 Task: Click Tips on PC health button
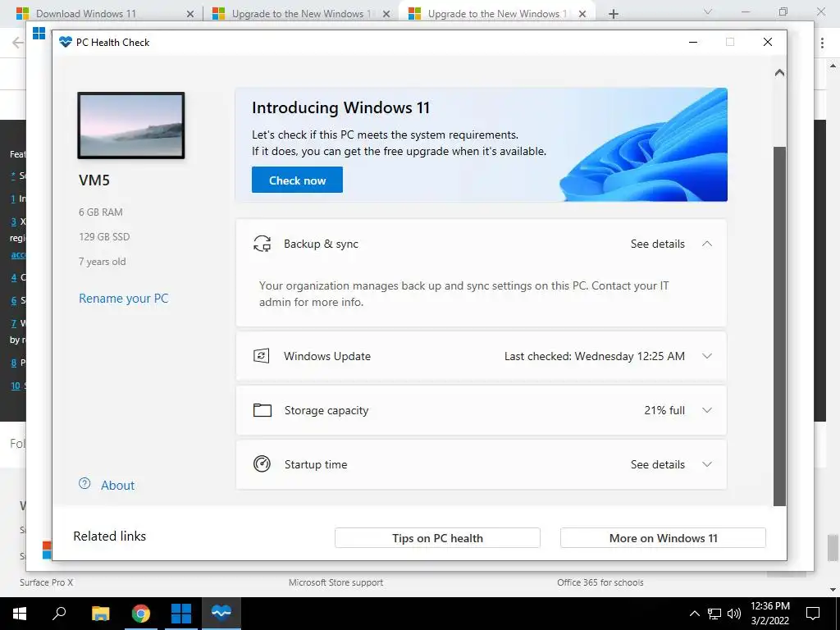tap(437, 538)
